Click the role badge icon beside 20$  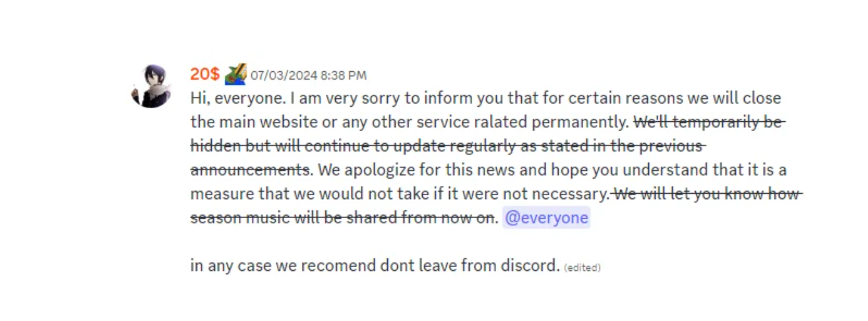point(235,74)
